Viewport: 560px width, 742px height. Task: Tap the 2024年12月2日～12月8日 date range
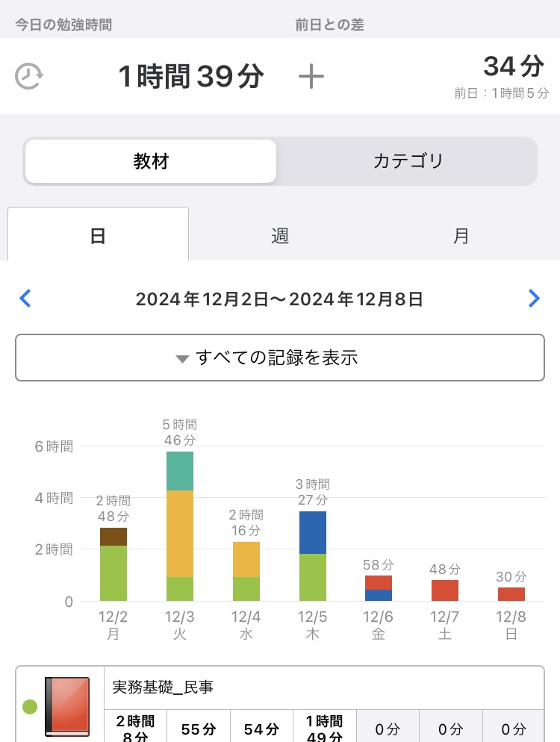coord(279,299)
